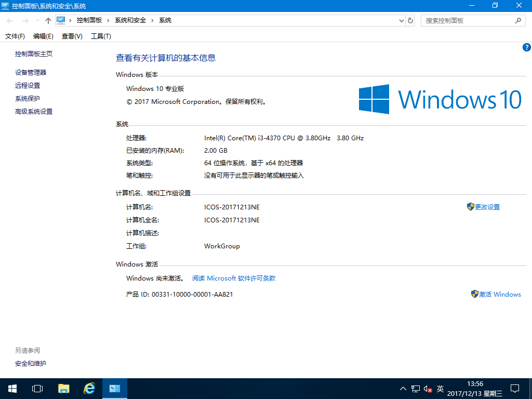Click Control Panel taskbar button

[115, 389]
